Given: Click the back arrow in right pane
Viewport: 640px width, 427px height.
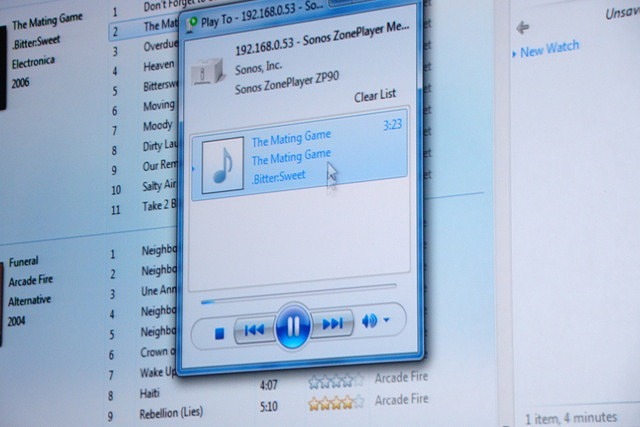Looking at the screenshot, I should click(522, 27).
